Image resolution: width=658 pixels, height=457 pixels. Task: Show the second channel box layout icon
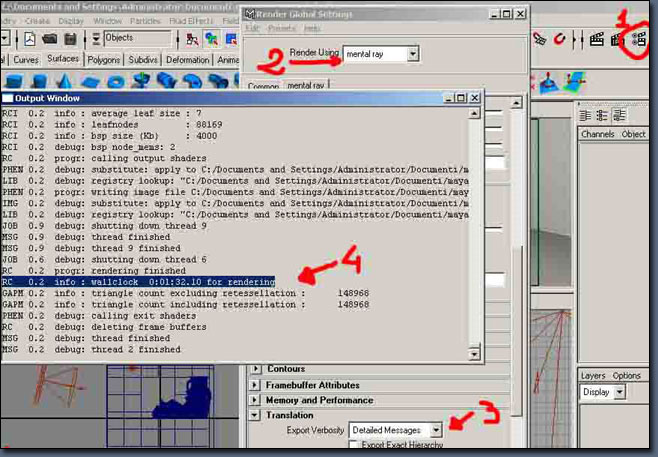(x=602, y=115)
